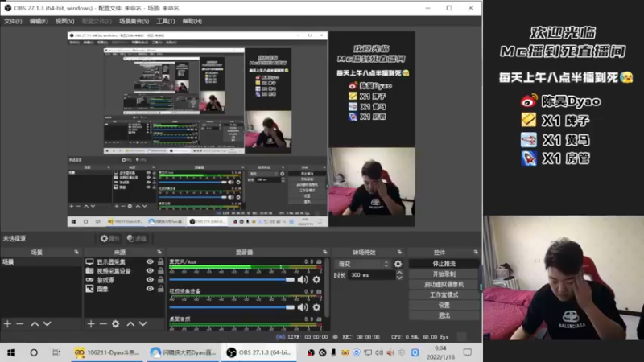Pop out the 场景 dock panel

[x=76, y=252]
